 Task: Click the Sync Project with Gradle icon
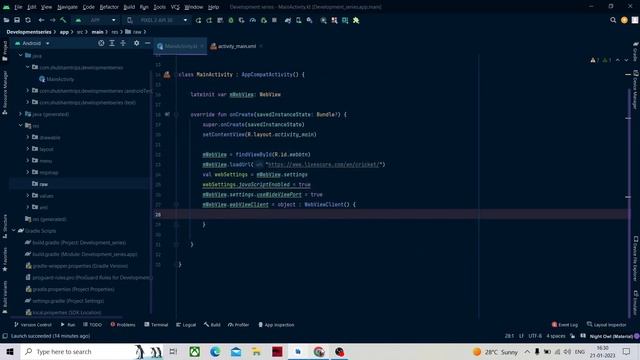(288, 20)
